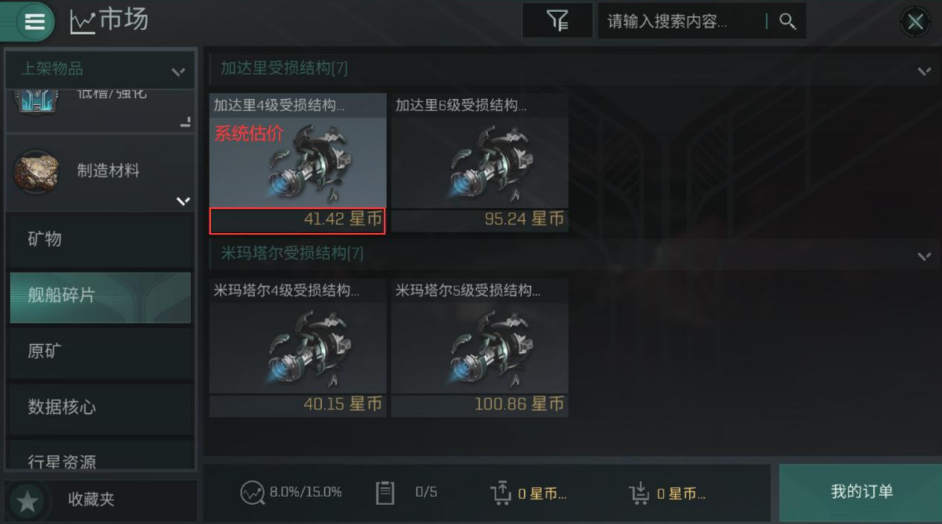Click the favorites star icon
Screen dimensions: 942x524
tap(27, 501)
